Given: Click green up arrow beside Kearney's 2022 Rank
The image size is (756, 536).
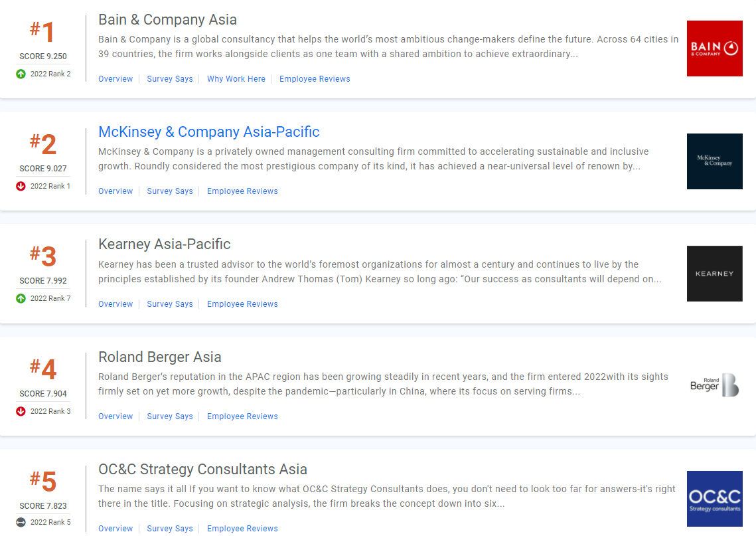Looking at the screenshot, I should (x=21, y=299).
